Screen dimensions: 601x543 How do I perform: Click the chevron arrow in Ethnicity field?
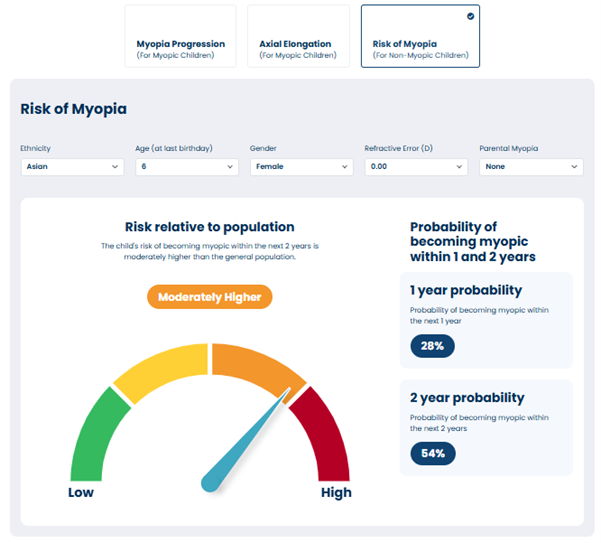pos(115,167)
